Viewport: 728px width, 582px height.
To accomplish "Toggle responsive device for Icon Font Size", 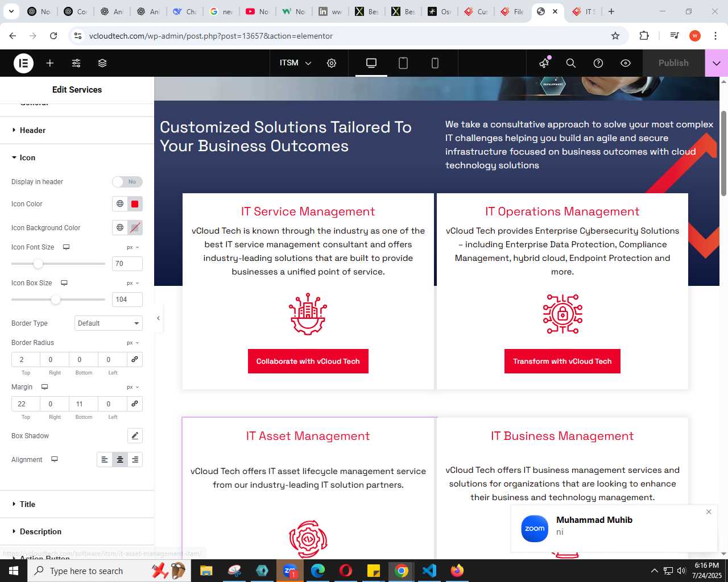I will (66, 247).
